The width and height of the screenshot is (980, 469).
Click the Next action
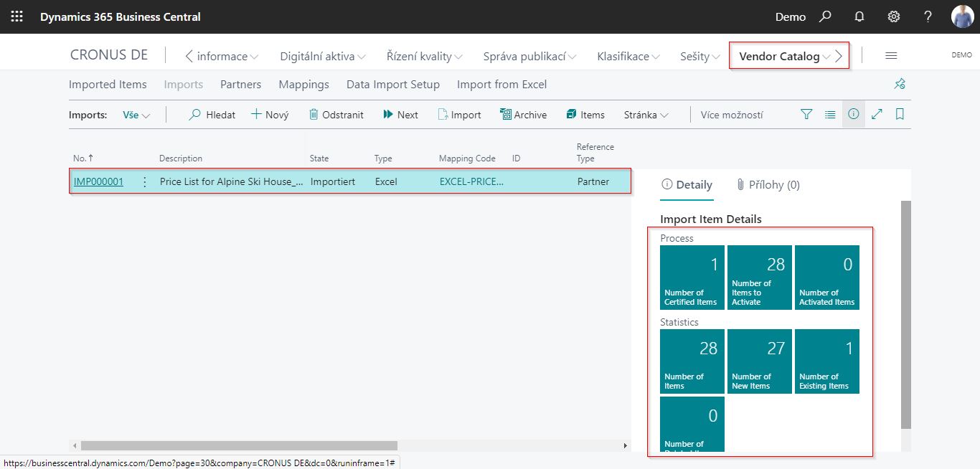[400, 115]
